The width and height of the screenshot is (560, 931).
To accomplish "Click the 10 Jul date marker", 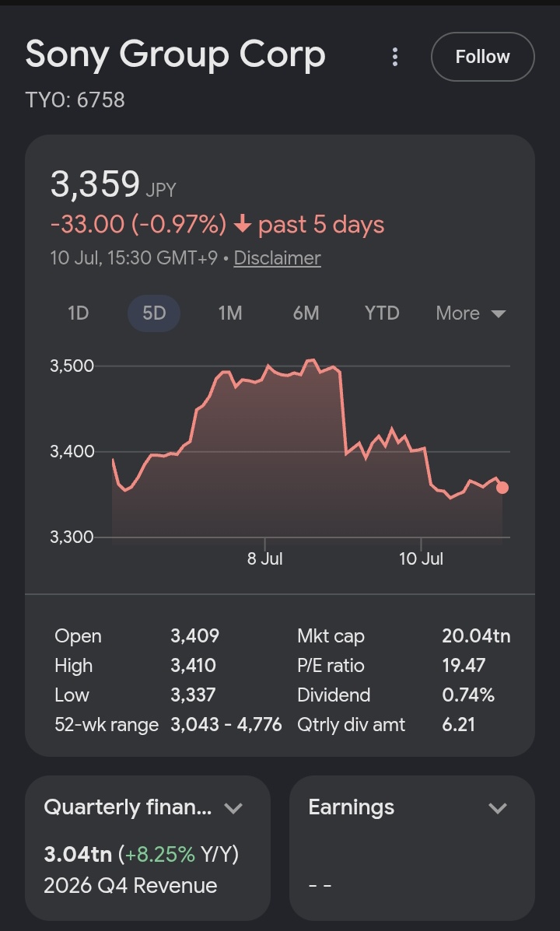I will 421,558.
